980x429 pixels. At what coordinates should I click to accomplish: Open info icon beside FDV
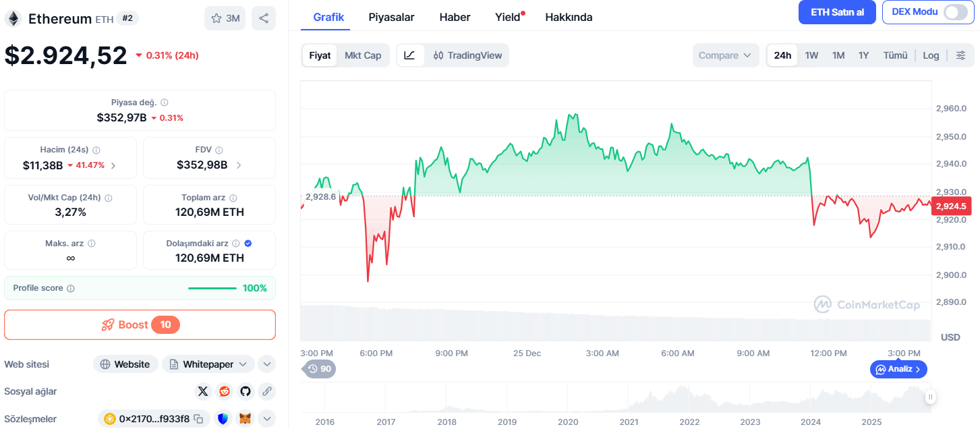pyautogui.click(x=219, y=150)
